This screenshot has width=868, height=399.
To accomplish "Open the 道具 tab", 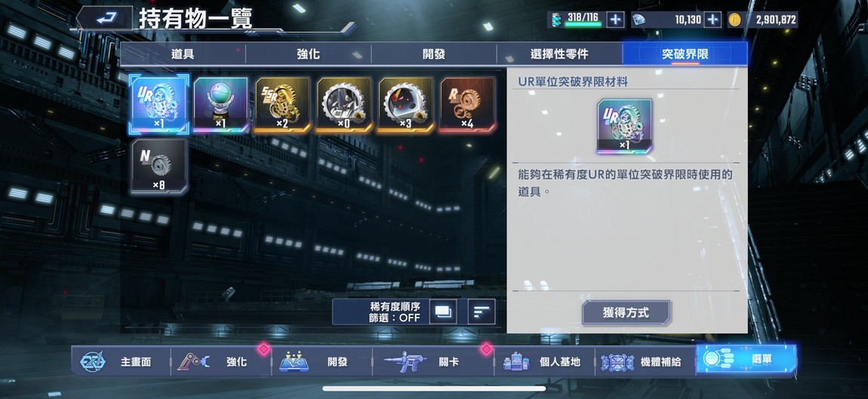I will (x=183, y=54).
